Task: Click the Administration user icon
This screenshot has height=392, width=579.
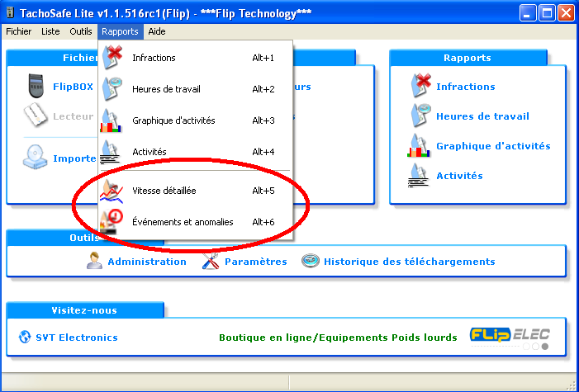Action: point(94,262)
